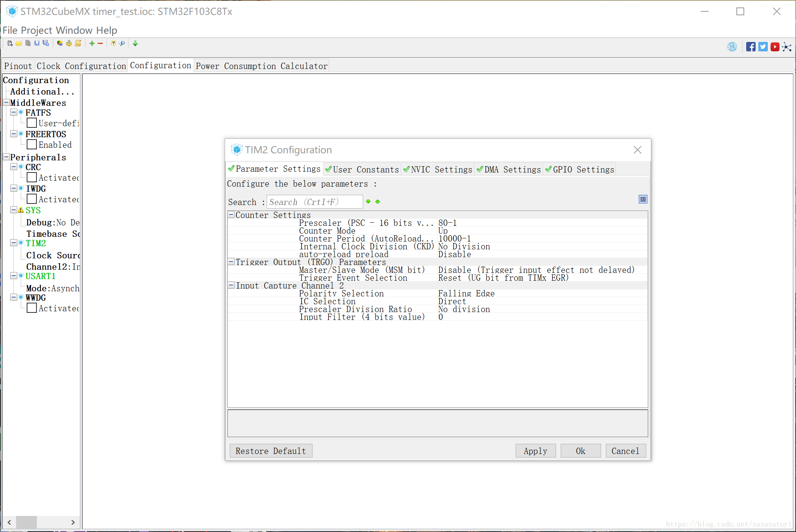Click the Load Project folder icon
Screen dimensions: 796x532
tap(18, 44)
